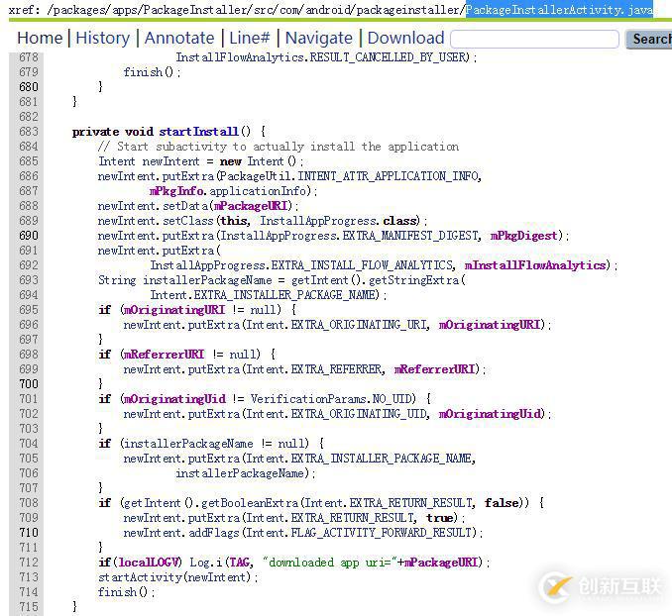Toggle the Line# option

coord(250,38)
